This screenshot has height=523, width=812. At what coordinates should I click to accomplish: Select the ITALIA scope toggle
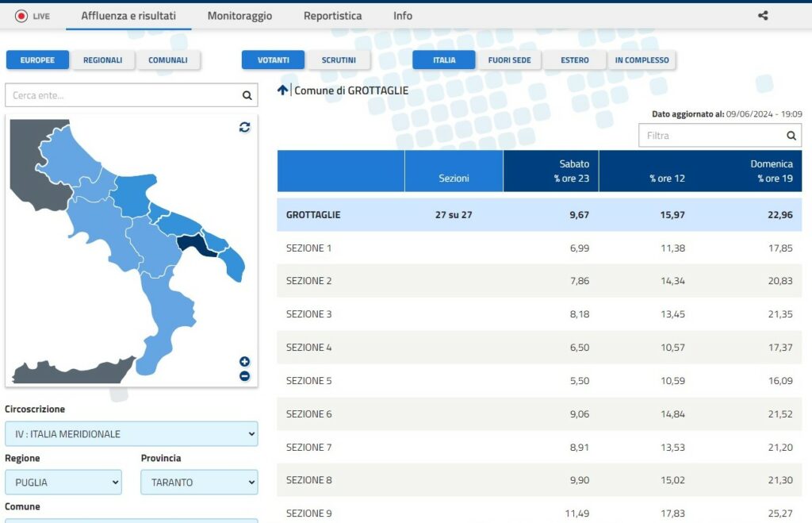[x=444, y=60]
